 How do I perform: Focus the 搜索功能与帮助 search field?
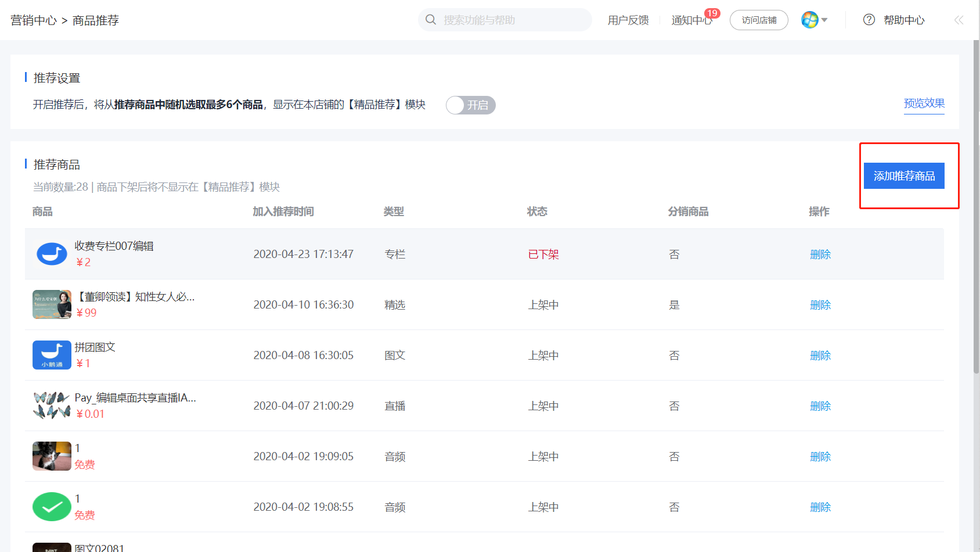(x=505, y=20)
